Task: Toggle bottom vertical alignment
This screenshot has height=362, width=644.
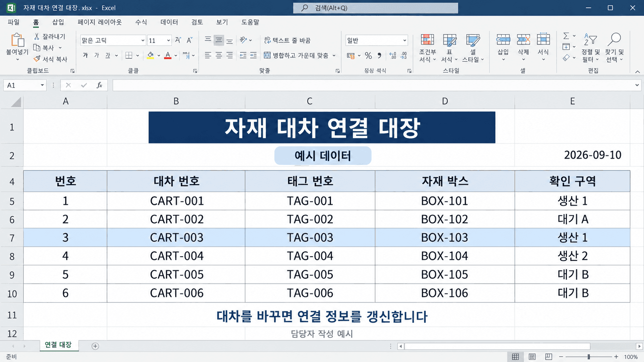Action: coord(230,40)
